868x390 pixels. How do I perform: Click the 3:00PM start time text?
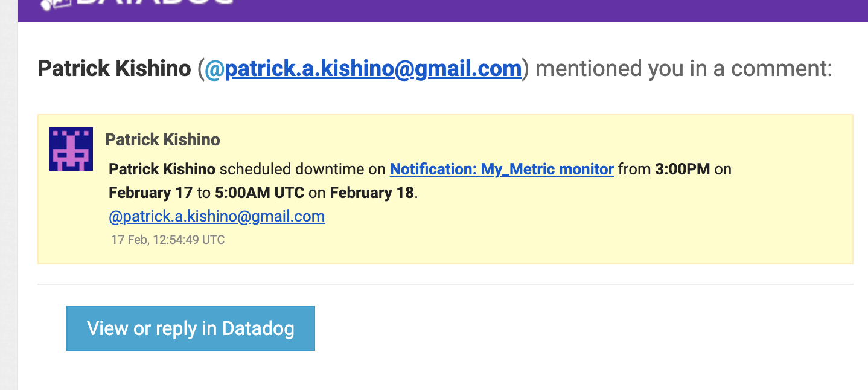(682, 169)
